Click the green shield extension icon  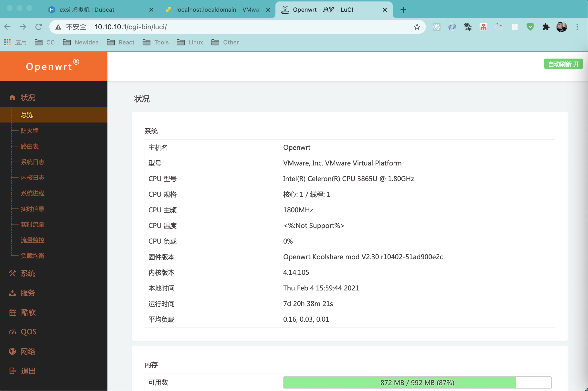530,27
